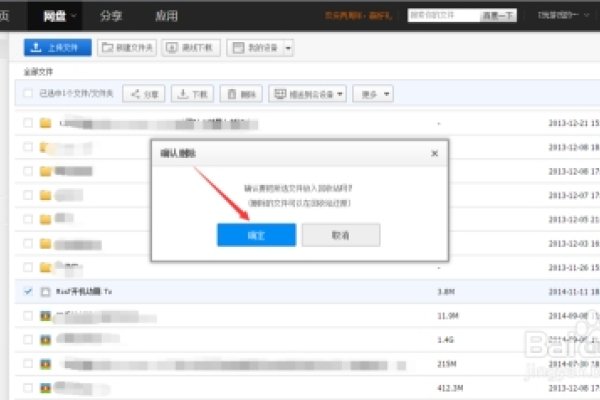
Task: Click the video file icon of the 1.4G file
Action: tap(46, 340)
